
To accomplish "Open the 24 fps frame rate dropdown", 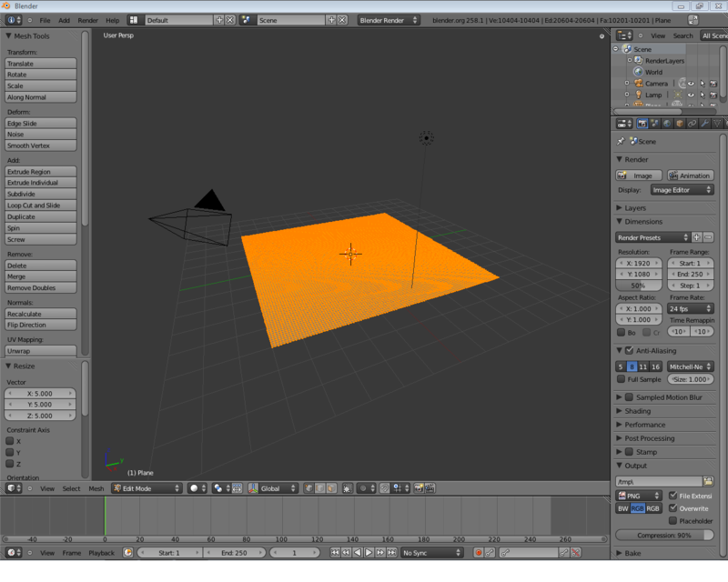I will pyautogui.click(x=691, y=308).
